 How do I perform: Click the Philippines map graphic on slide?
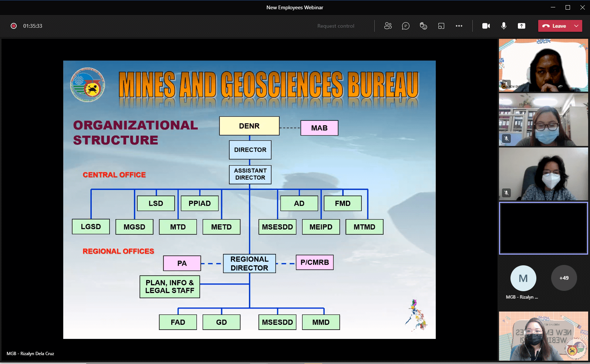417,315
